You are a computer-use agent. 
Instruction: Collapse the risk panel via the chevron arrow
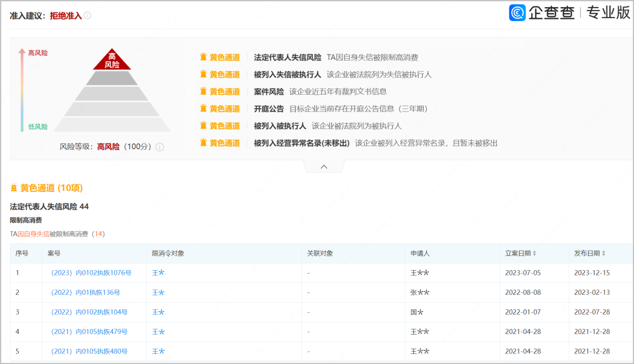(323, 166)
